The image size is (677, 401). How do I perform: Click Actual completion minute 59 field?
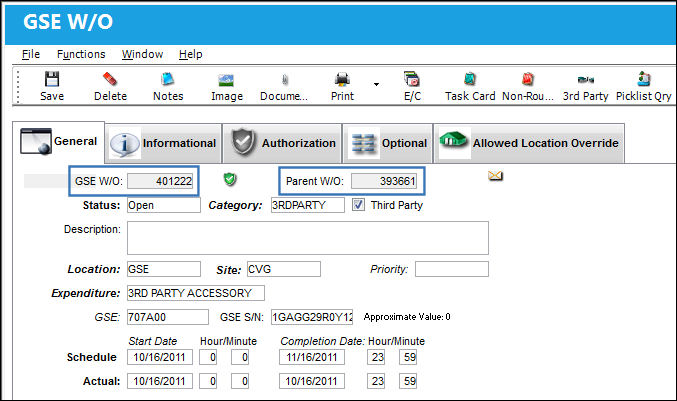pyautogui.click(x=408, y=382)
